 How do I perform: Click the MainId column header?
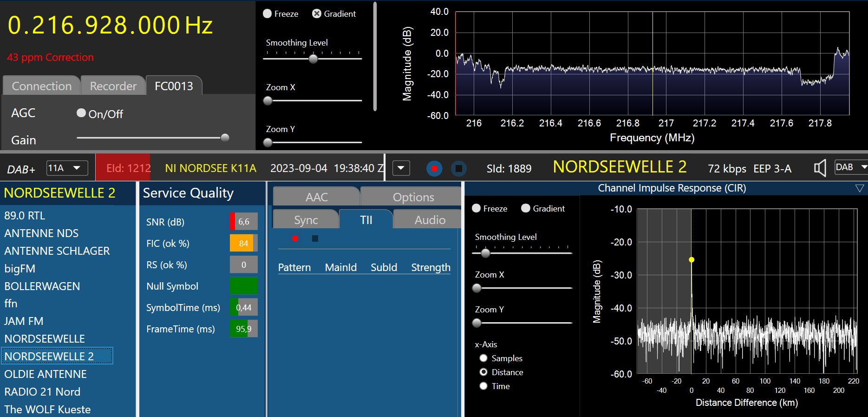pos(341,267)
